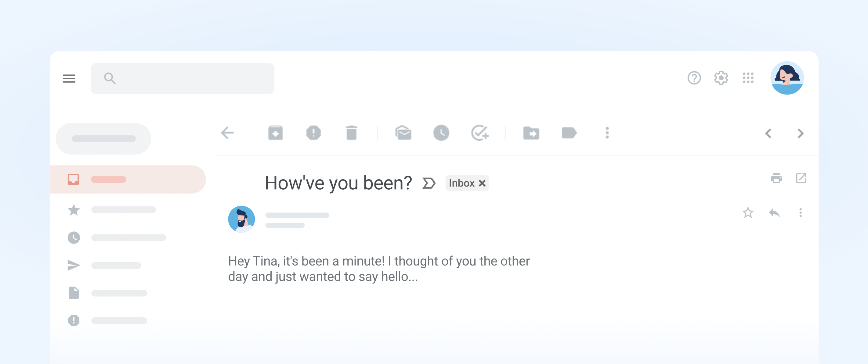Mark the email as unread
Image resolution: width=868 pixels, height=364 pixels.
[x=403, y=133]
